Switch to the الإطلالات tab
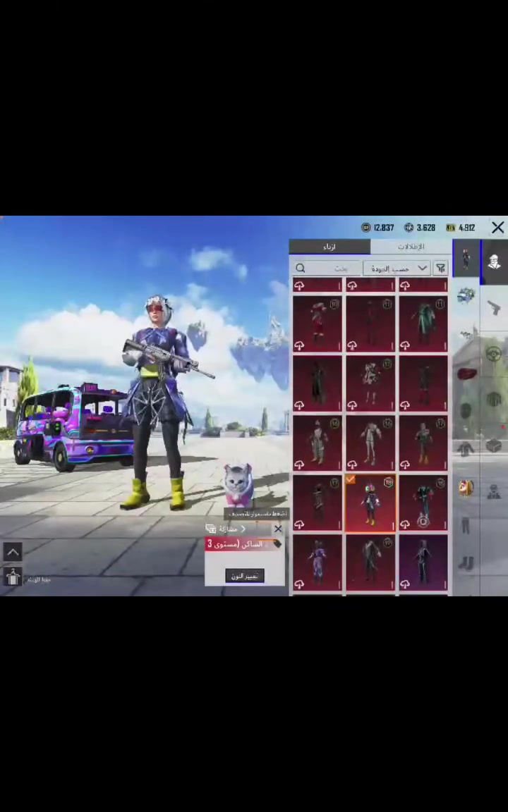 [411, 247]
